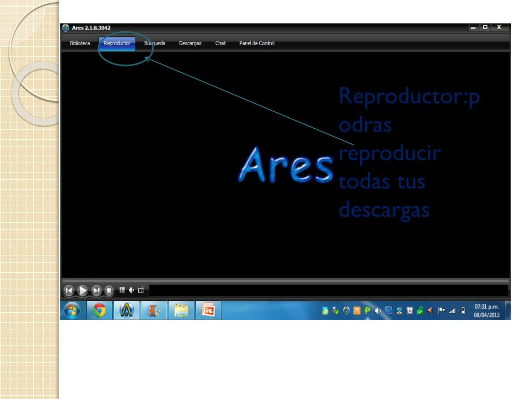The width and height of the screenshot is (532, 399).
Task: Click the alarm clock tray icon
Action: [x=410, y=311]
